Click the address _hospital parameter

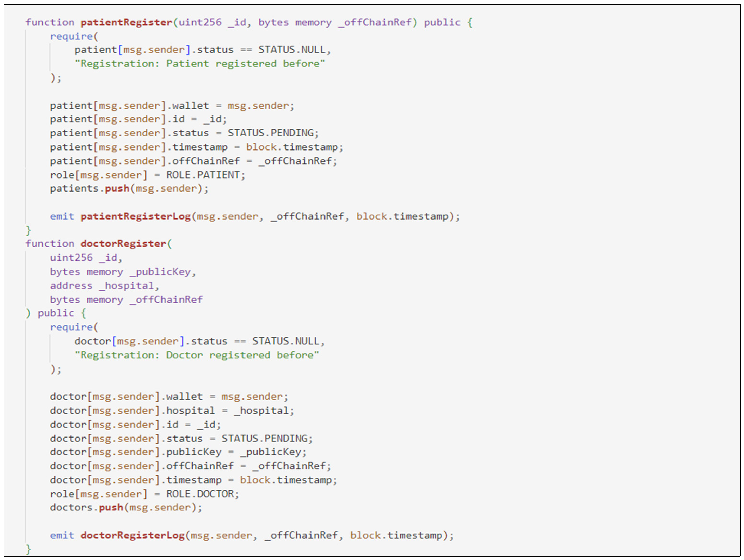[104, 286]
